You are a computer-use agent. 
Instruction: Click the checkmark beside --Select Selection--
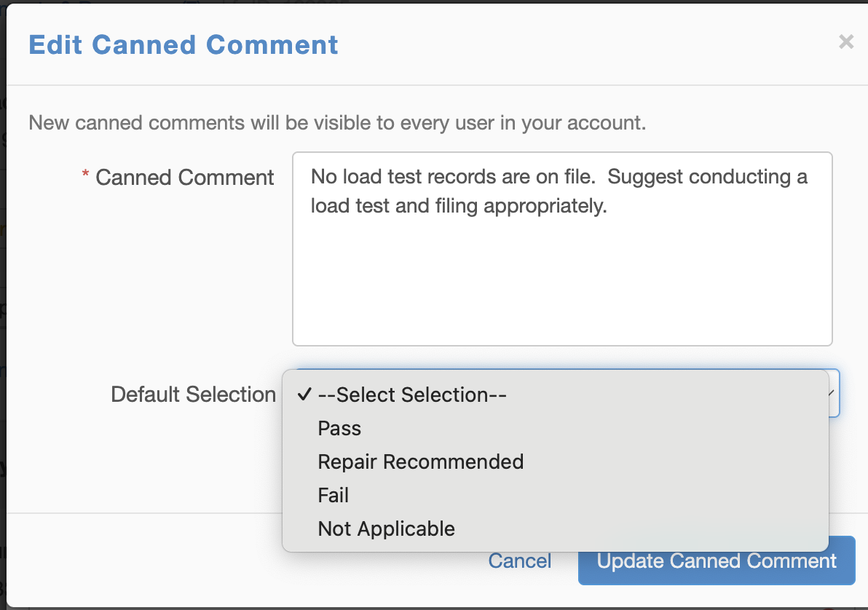(x=305, y=395)
